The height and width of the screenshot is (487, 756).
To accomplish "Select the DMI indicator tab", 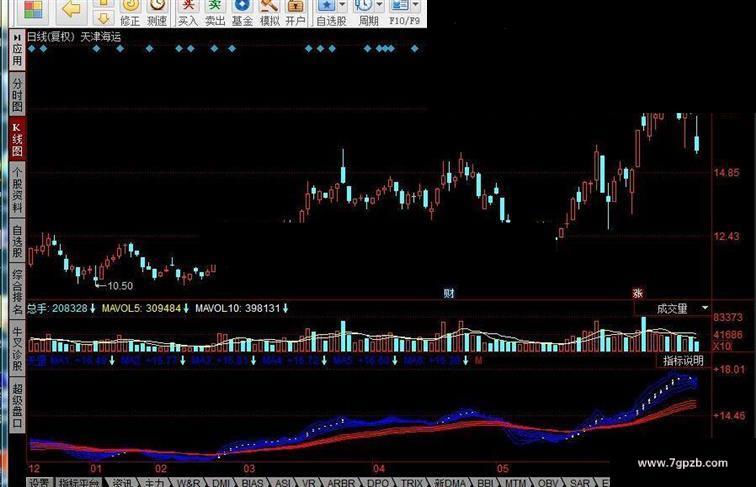I will coord(221,482).
